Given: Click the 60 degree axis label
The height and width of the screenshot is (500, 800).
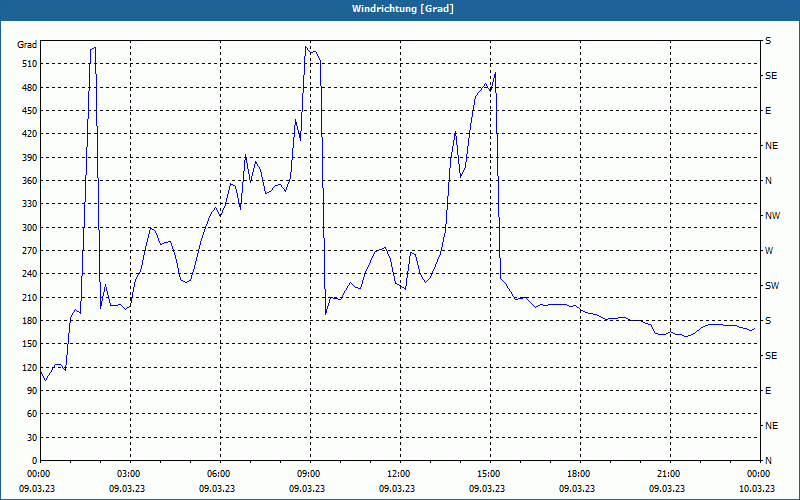Looking at the screenshot, I should tap(32, 414).
